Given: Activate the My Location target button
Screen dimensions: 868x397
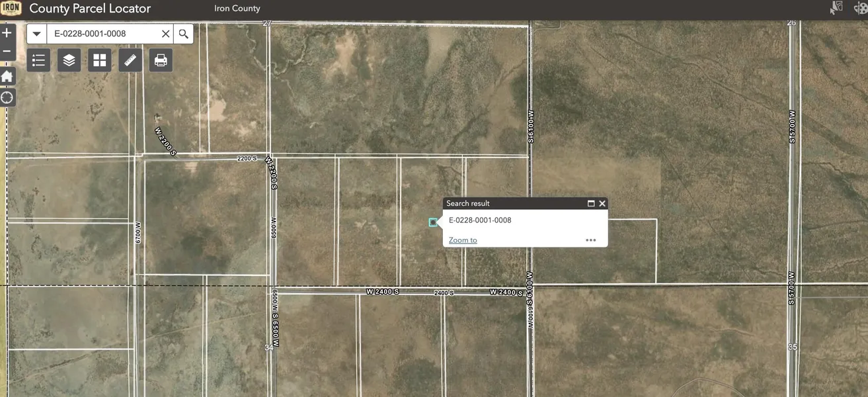Looking at the screenshot, I should point(7,98).
